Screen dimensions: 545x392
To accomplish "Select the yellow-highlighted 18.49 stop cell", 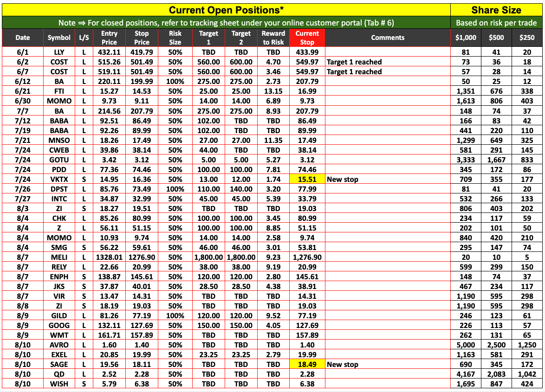I will [x=307, y=364].
